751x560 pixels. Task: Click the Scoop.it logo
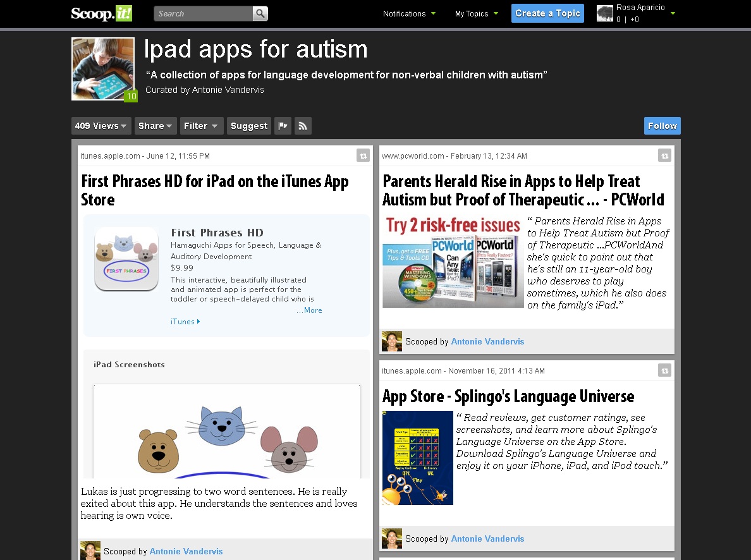point(101,13)
